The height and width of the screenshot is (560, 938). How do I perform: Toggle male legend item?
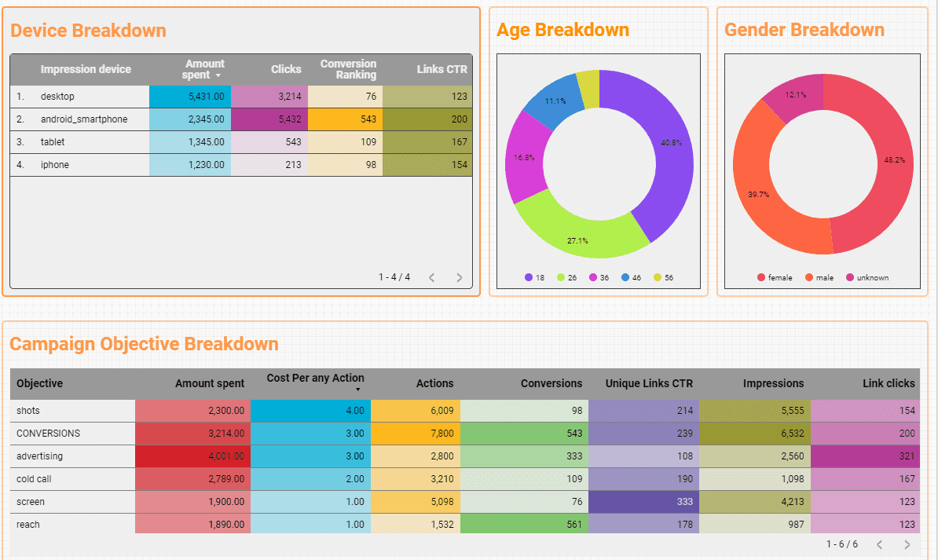point(819,277)
